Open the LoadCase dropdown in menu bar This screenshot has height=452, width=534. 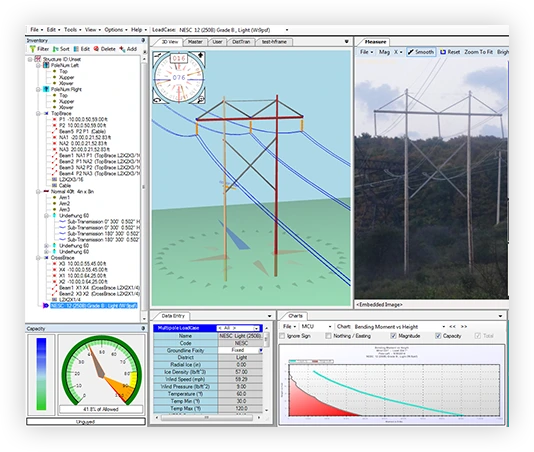[x=287, y=30]
